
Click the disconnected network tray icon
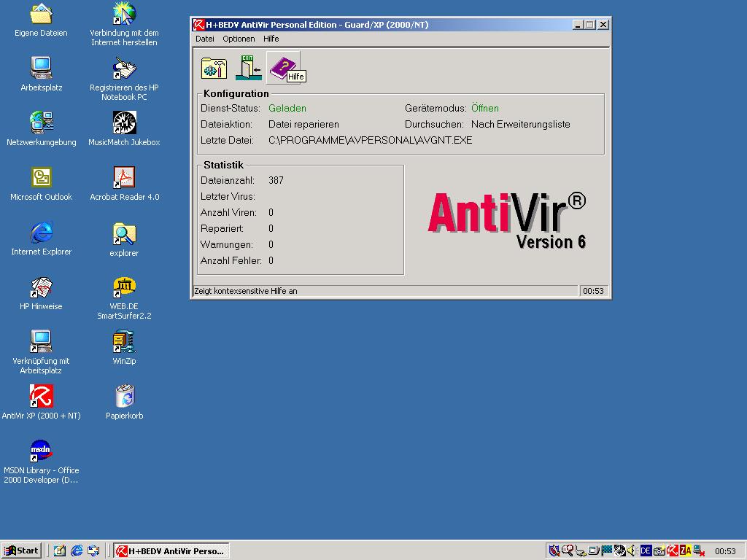click(x=699, y=551)
